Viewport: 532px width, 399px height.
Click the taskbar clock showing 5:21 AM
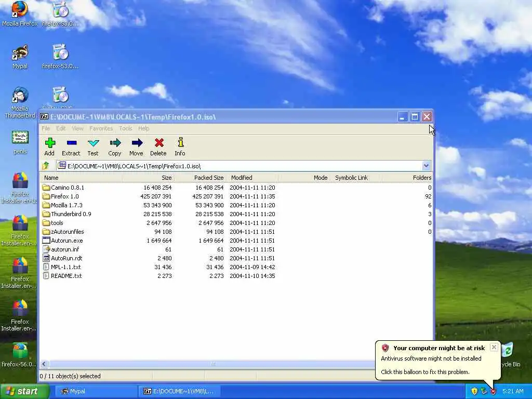point(513,391)
